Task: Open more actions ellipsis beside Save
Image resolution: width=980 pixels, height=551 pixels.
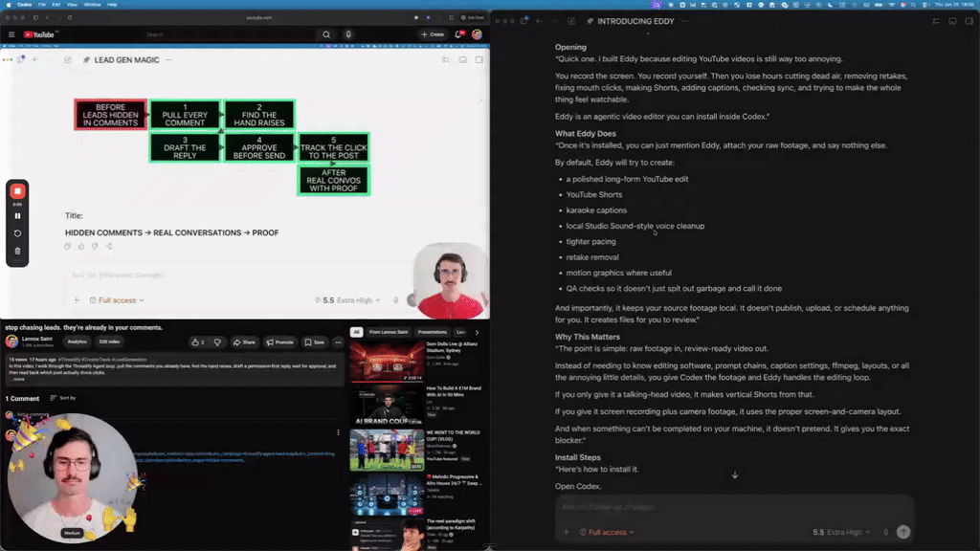Action: pos(338,342)
